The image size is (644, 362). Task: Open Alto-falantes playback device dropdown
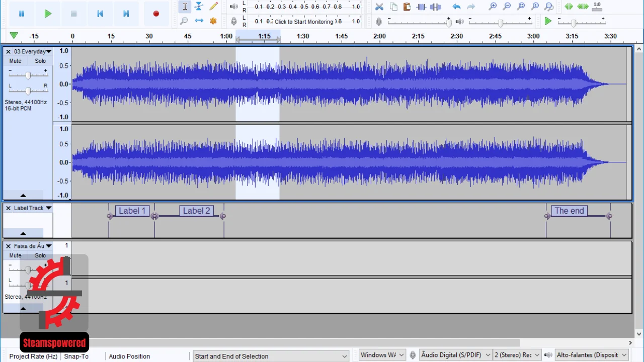pos(592,355)
